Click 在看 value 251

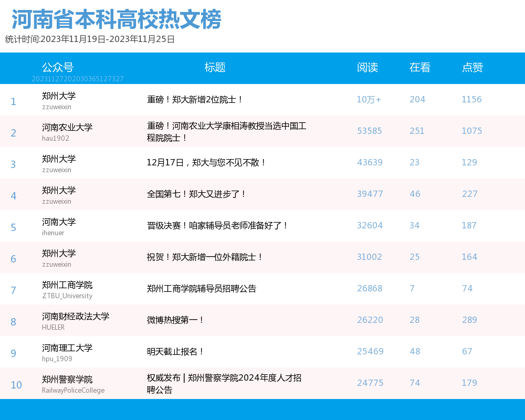point(417,131)
